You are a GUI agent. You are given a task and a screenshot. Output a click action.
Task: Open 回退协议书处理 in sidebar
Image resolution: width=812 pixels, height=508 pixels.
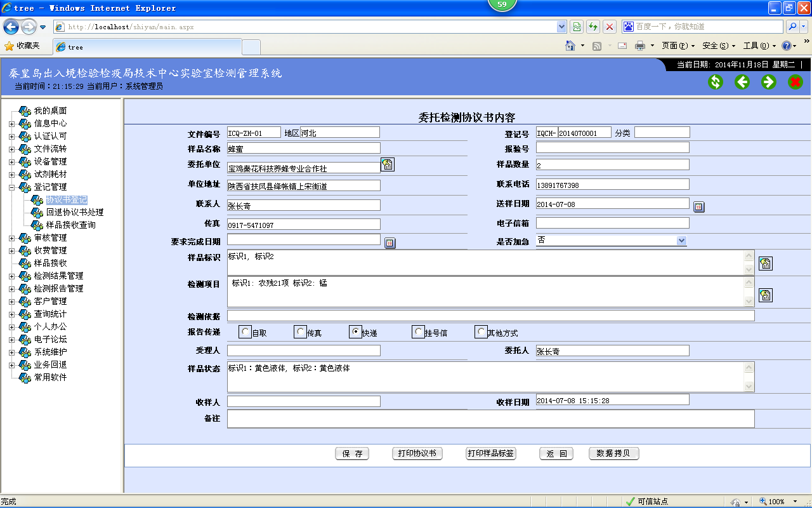[x=74, y=212]
